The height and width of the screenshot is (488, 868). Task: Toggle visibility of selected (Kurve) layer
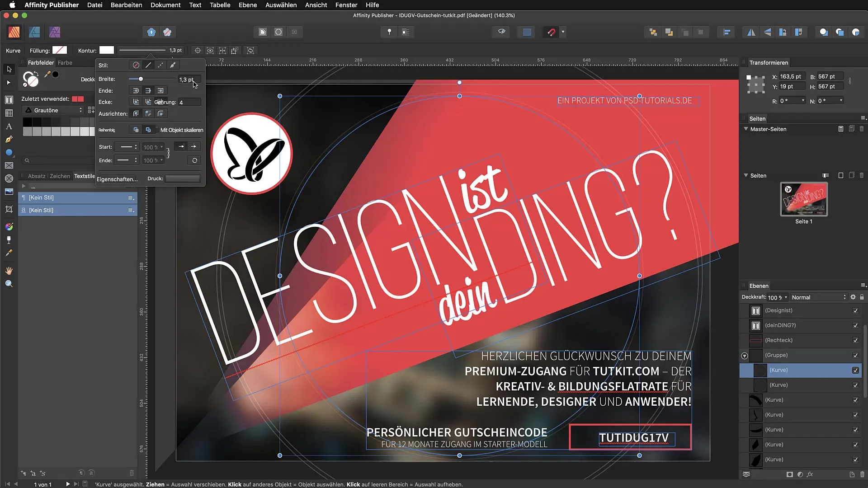[x=855, y=370]
